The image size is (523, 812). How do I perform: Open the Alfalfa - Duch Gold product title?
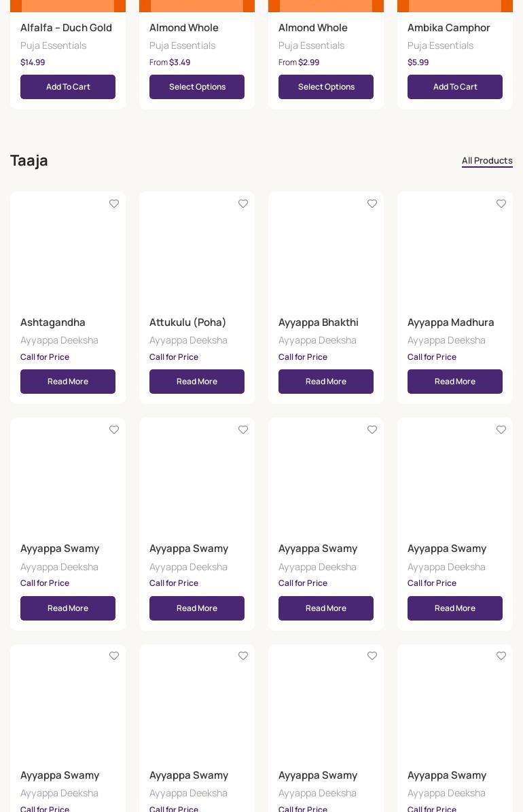[x=66, y=28]
